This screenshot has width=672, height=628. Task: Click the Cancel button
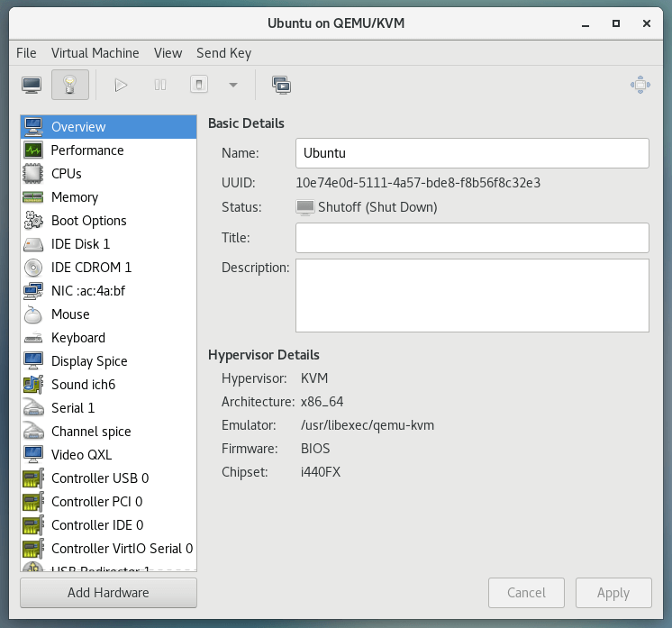point(526,593)
